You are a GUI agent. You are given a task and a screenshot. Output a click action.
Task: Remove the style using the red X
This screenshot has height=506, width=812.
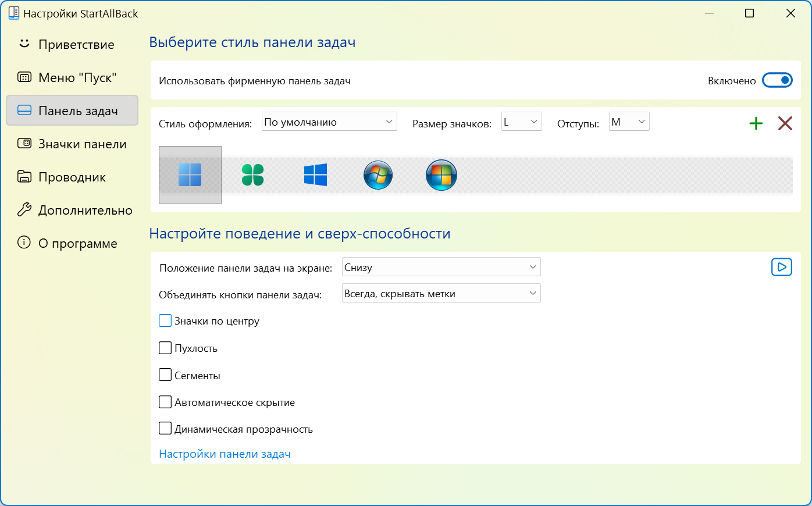[785, 123]
